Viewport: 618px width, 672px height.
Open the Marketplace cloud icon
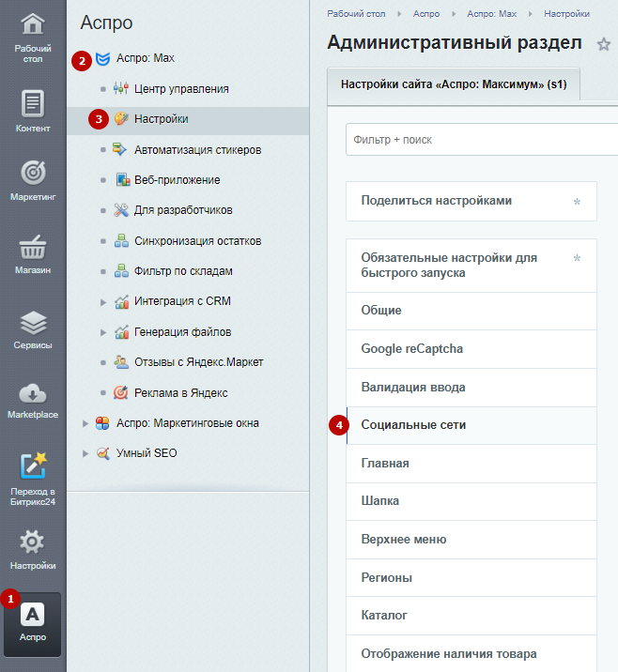[x=33, y=393]
